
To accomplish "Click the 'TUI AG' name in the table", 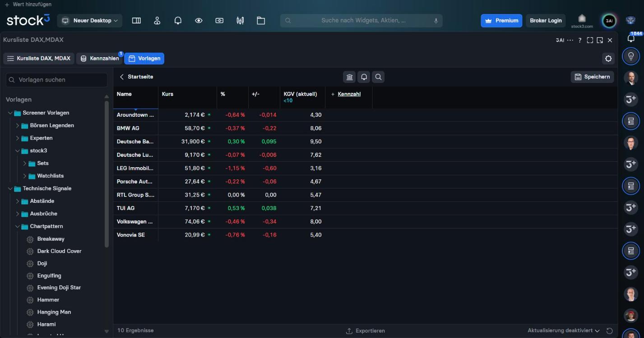I will (x=125, y=208).
